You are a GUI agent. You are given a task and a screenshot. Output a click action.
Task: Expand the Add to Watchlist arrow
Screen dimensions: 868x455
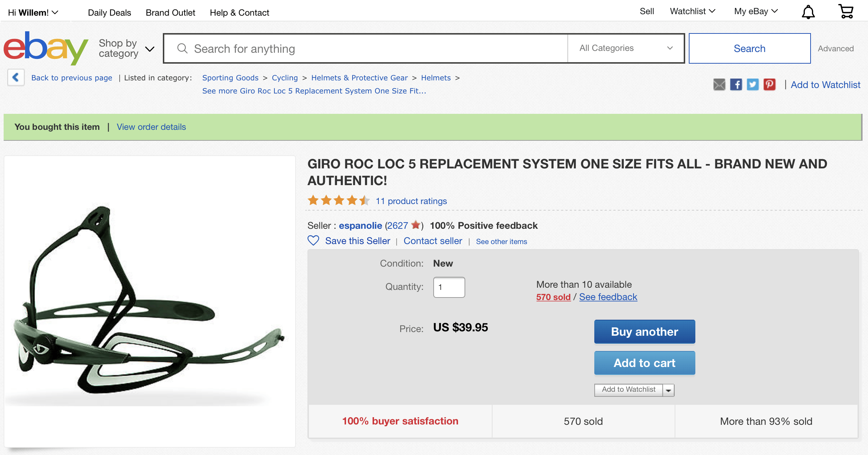coord(668,390)
